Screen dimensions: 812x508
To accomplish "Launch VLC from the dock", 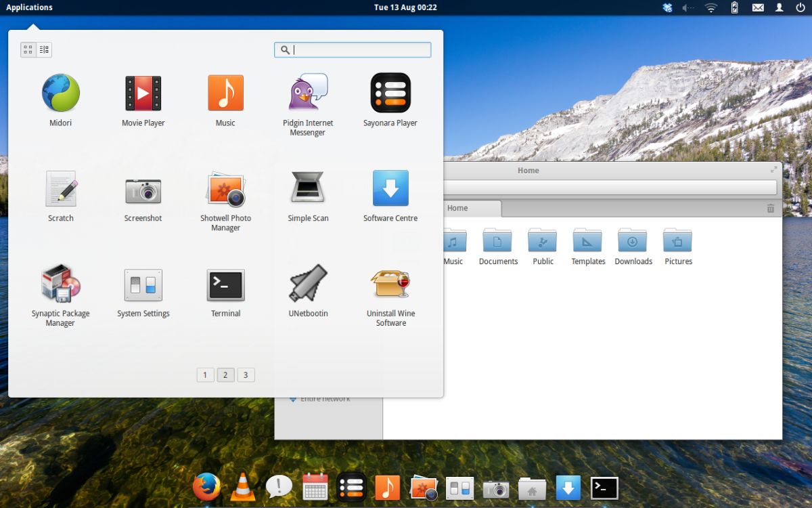I will coord(243,486).
